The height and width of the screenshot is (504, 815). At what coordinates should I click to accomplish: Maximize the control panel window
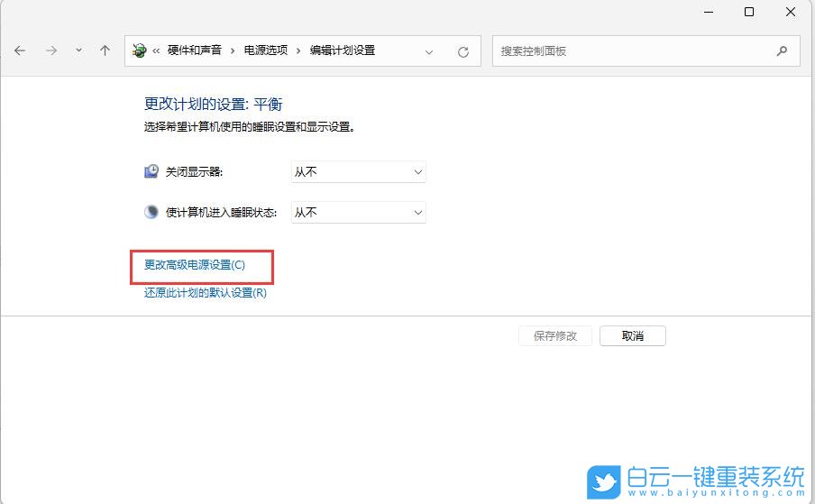click(x=749, y=12)
